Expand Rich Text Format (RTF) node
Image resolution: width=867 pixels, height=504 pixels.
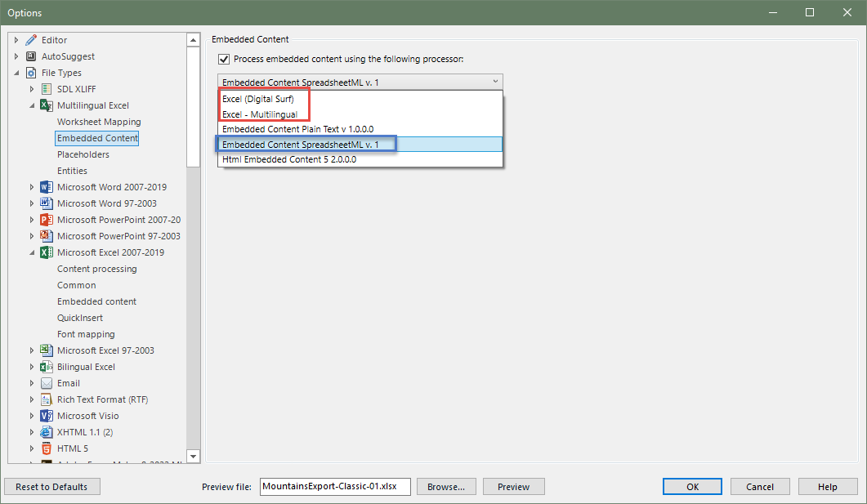click(x=32, y=399)
